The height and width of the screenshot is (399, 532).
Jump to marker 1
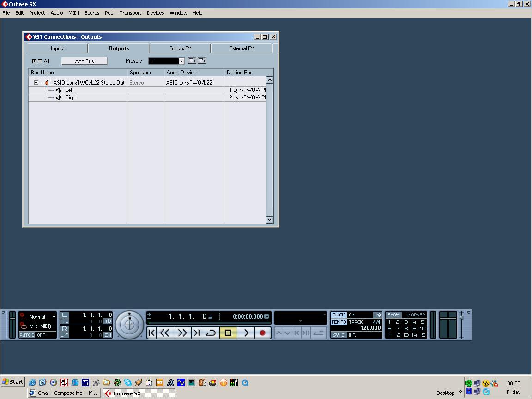coord(389,322)
